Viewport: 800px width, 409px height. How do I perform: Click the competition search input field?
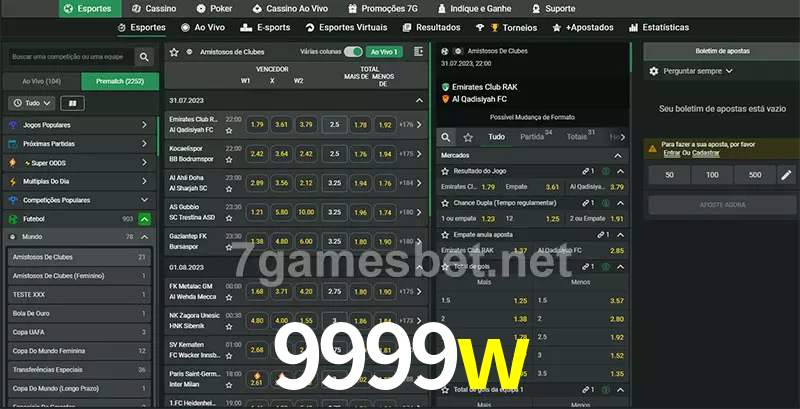pos(71,57)
